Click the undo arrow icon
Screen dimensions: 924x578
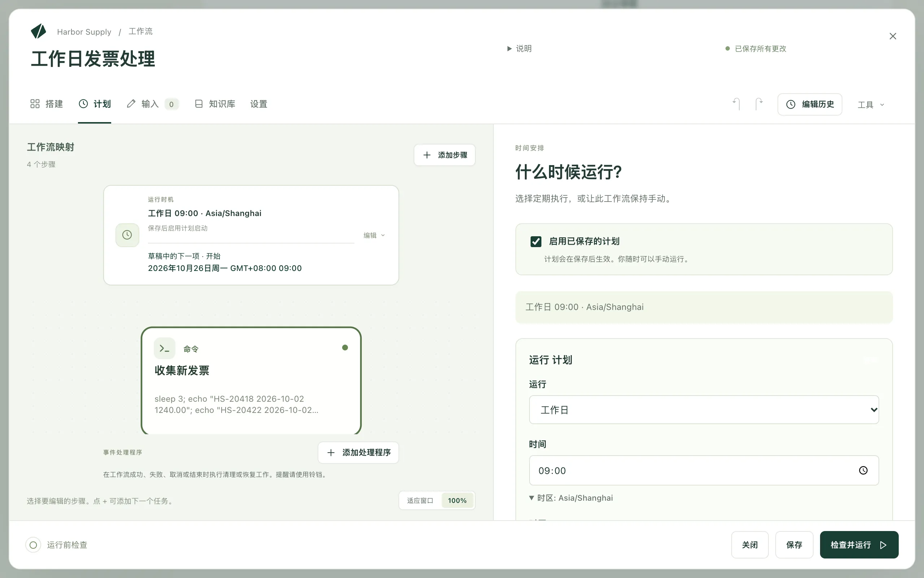pyautogui.click(x=736, y=104)
